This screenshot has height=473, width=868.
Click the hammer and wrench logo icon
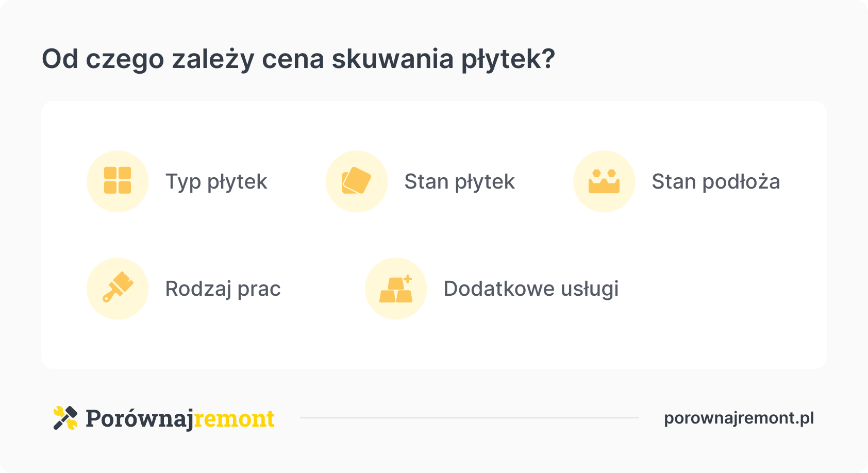pos(65,418)
